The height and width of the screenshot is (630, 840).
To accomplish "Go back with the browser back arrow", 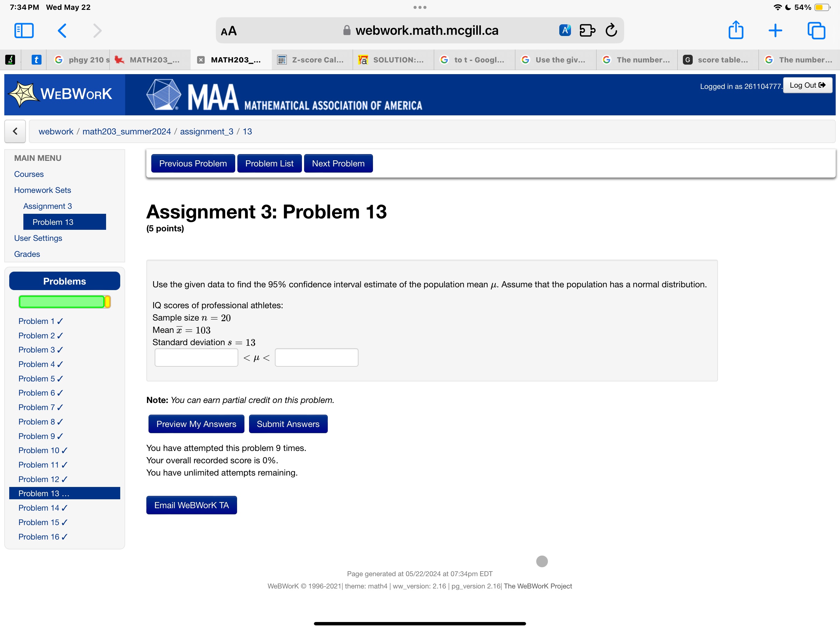I will tap(62, 30).
